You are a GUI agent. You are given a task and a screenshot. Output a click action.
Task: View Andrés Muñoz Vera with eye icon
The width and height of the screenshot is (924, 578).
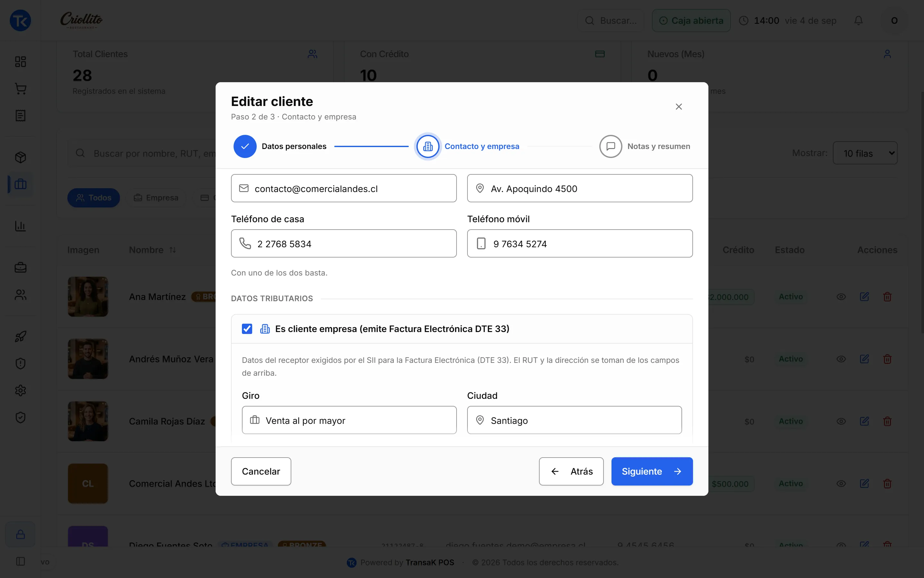tap(841, 359)
